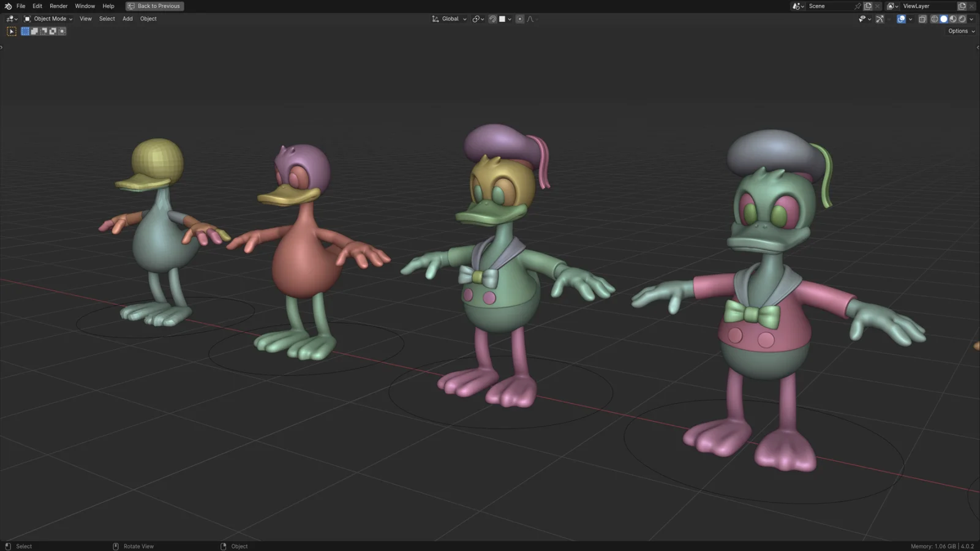Switch viewport to material preview shading
Viewport: 980px width, 551px height.
coord(953,19)
